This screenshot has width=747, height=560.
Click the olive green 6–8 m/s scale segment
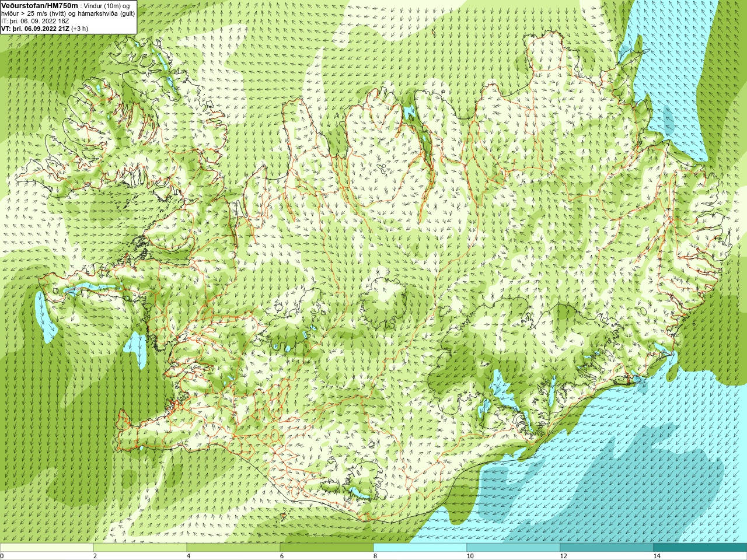coord(327,548)
